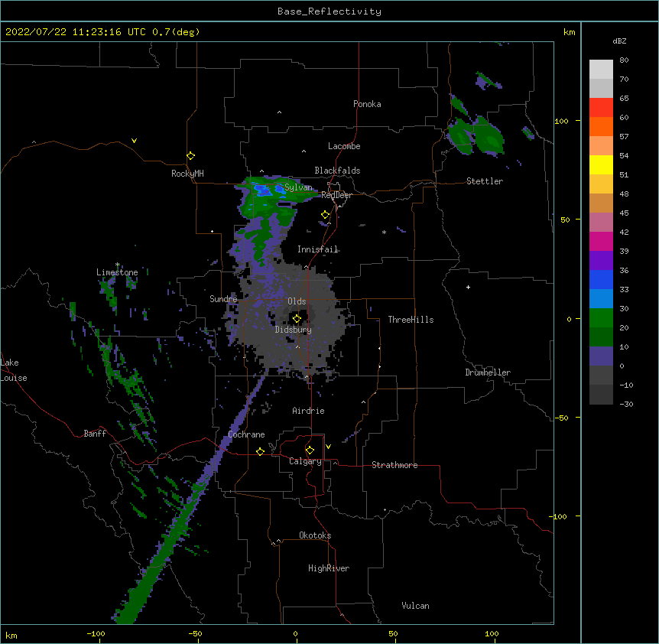Screen dimensions: 659x644
Task: Select the light gray 70-80 dBZ legend swatch
Action: coord(601,70)
